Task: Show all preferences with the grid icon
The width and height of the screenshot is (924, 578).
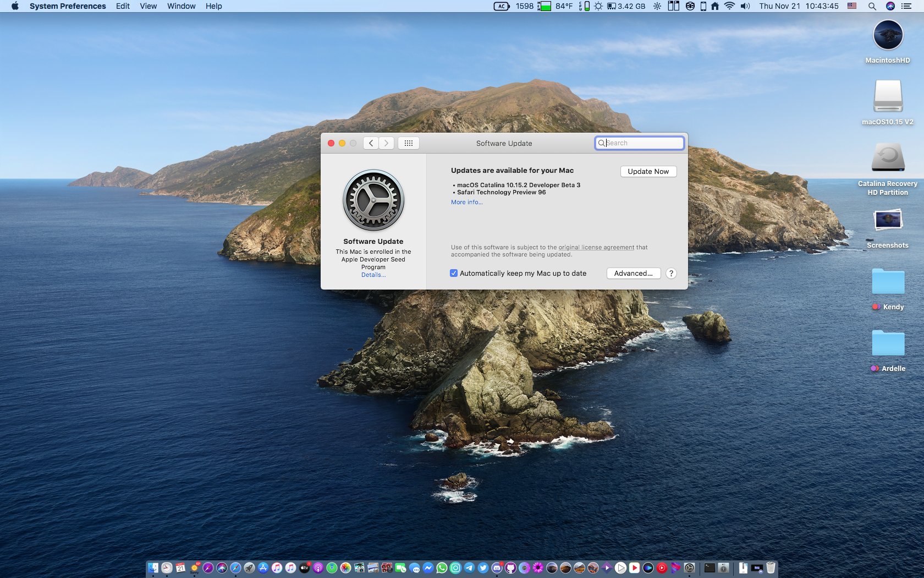Action: tap(408, 143)
